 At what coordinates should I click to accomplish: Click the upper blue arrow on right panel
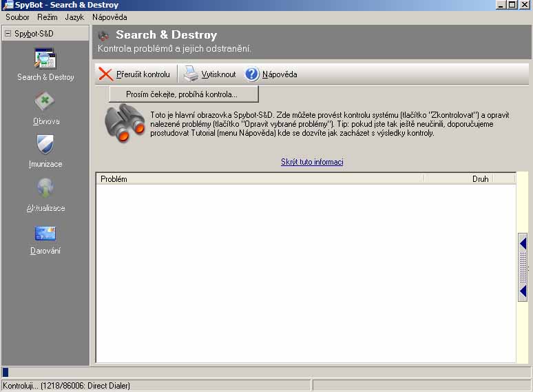(x=523, y=243)
